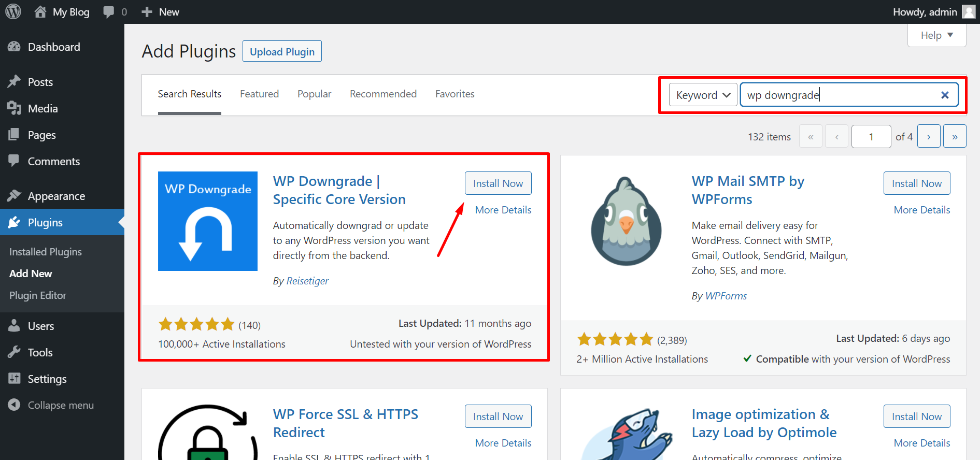980x460 pixels.
Task: Click the Tools wrench icon
Action: point(14,352)
